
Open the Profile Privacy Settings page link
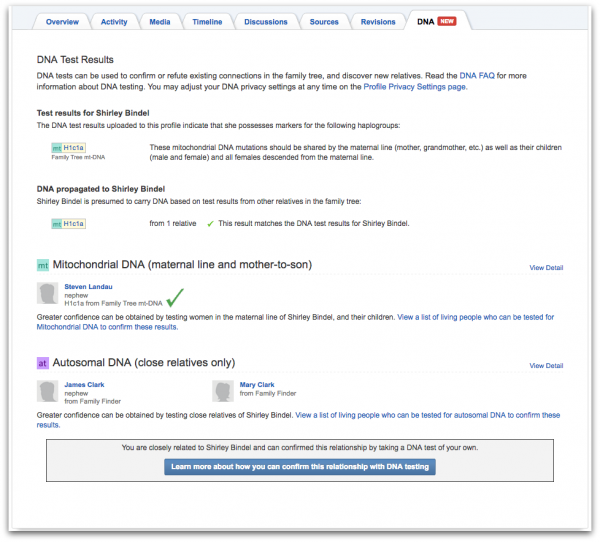click(x=415, y=87)
